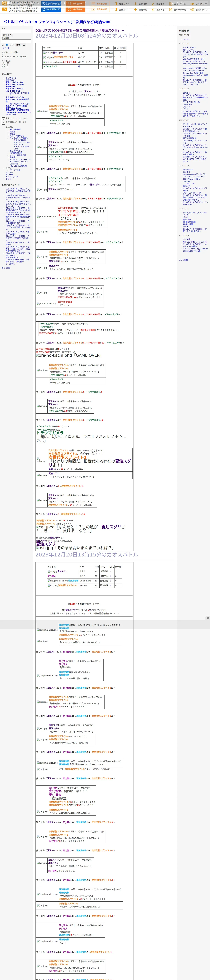Image resolution: width=210 pixels, height=980 pixels.
Task: Focus the タグ検索 input field
Action: coord(16,41)
